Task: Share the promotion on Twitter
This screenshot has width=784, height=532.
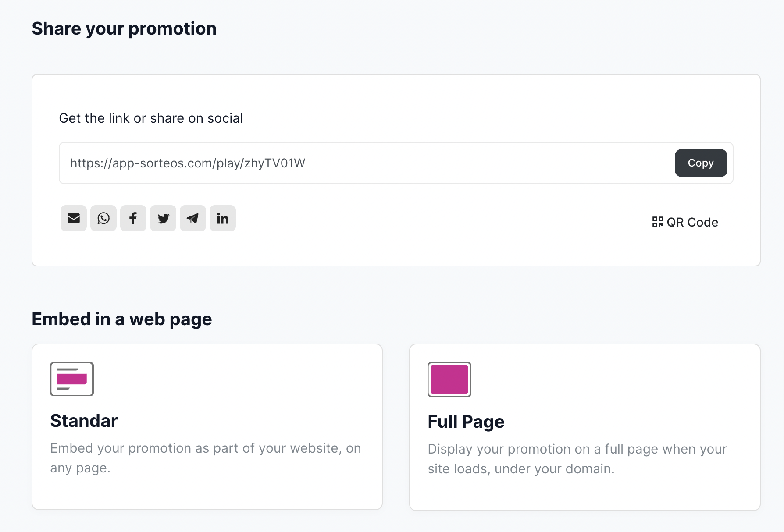Action: point(163,218)
